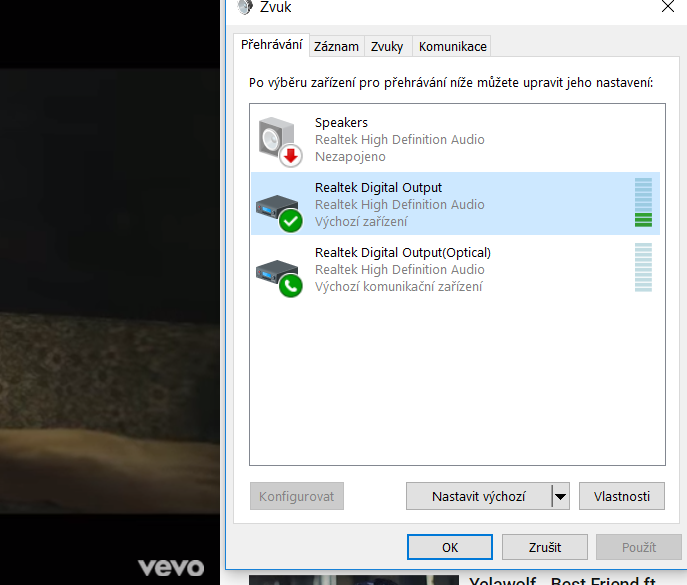Cancel with the Zrušit button

[545, 547]
